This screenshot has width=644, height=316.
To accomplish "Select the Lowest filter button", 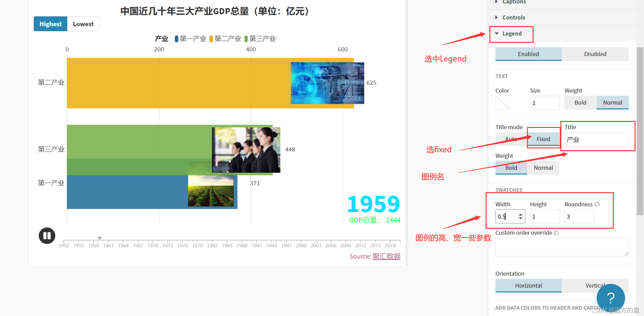I will tap(83, 24).
